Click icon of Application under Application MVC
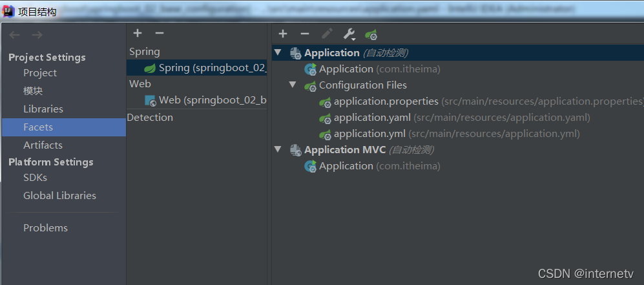Viewport: 644px width, 285px height. pyautogui.click(x=311, y=166)
